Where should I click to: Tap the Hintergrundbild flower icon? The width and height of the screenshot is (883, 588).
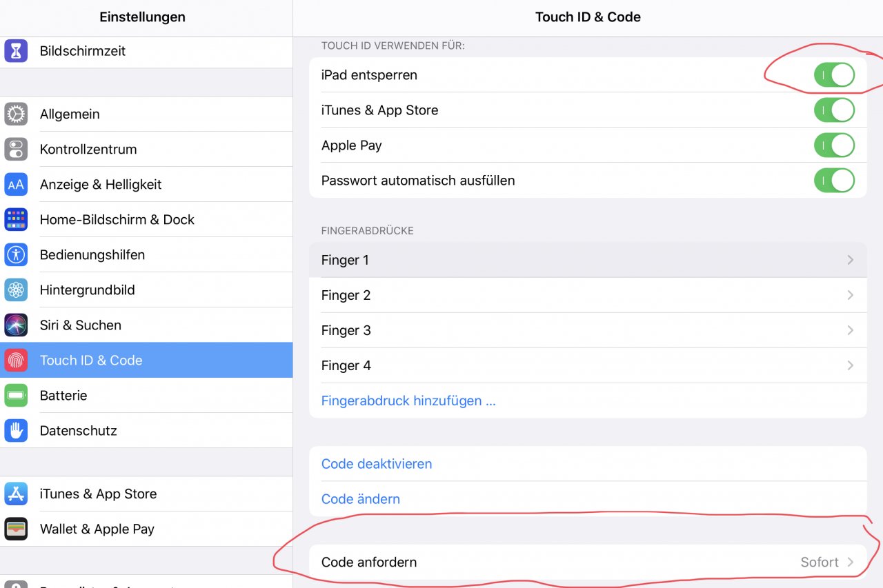click(x=16, y=290)
